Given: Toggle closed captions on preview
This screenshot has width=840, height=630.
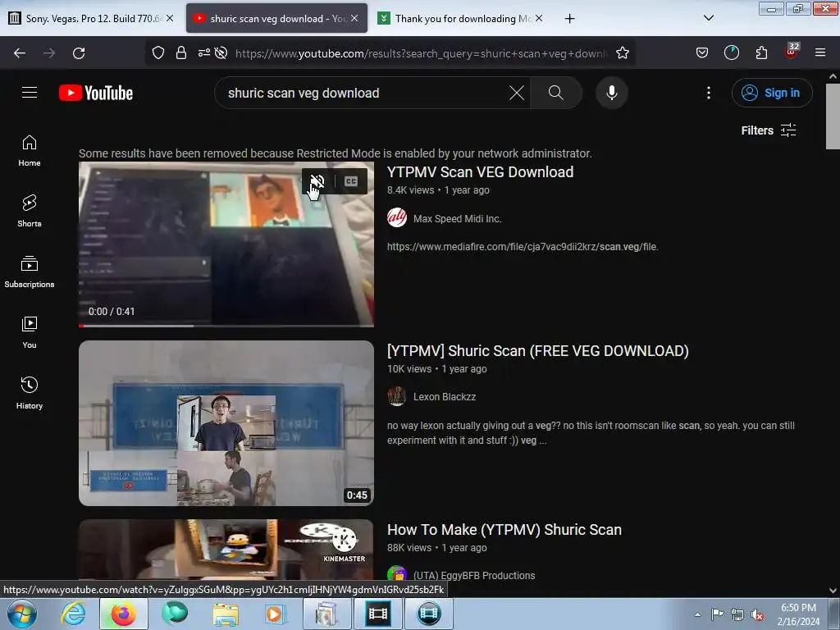Looking at the screenshot, I should (x=351, y=181).
